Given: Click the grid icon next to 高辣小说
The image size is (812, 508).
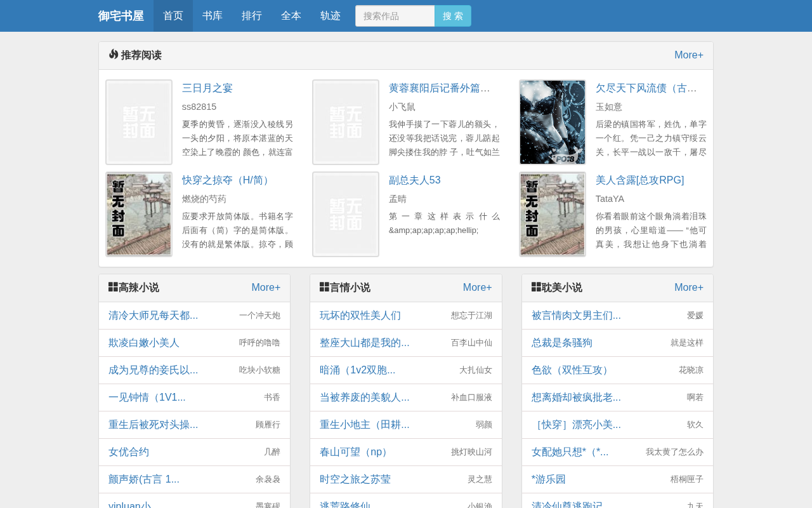Looking at the screenshot, I should point(113,287).
